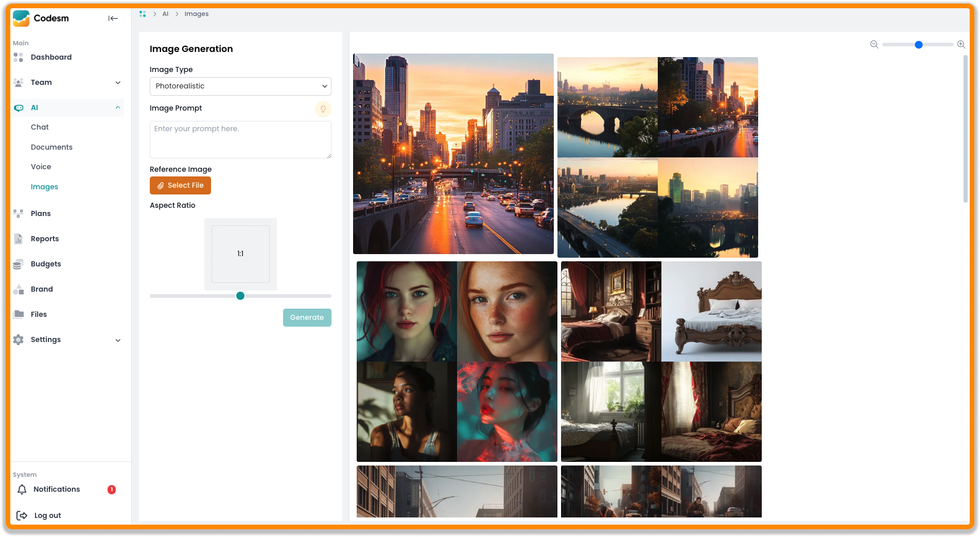Image resolution: width=980 pixels, height=537 pixels.
Task: Open the sunset city street thumbnail
Action: pyautogui.click(x=453, y=154)
